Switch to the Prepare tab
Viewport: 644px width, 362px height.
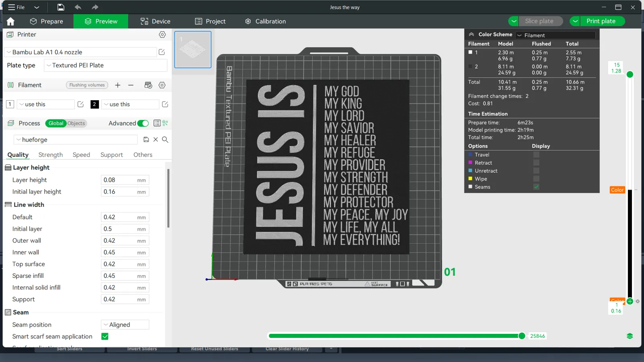(x=47, y=21)
